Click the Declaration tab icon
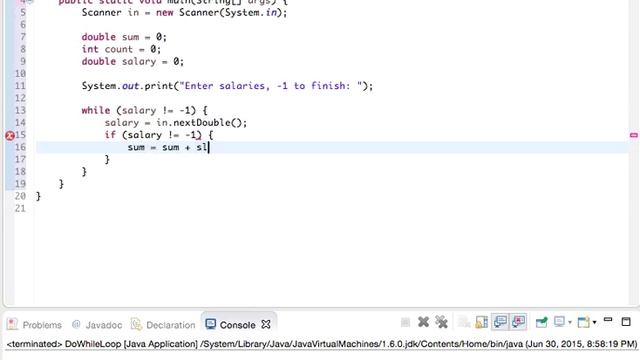The image size is (640, 360). pyautogui.click(x=136, y=324)
